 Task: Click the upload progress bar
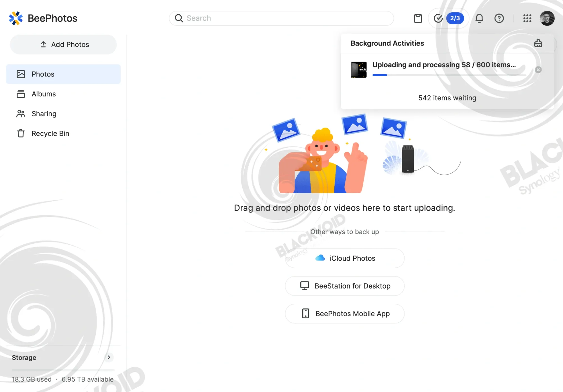pyautogui.click(x=449, y=75)
